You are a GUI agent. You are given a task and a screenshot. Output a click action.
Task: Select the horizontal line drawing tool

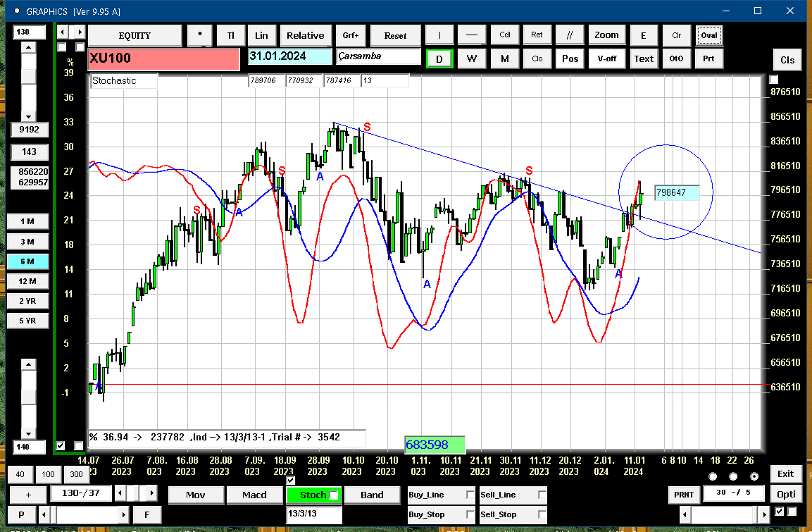pyautogui.click(x=471, y=35)
